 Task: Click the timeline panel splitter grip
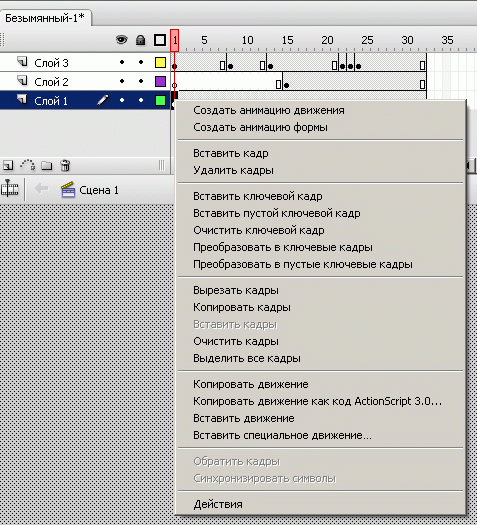(x=162, y=165)
